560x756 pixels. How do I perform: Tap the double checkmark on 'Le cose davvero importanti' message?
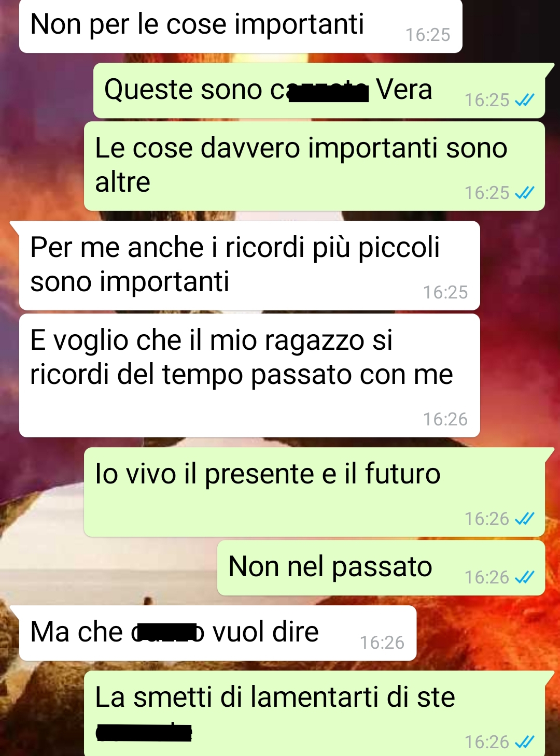[524, 193]
